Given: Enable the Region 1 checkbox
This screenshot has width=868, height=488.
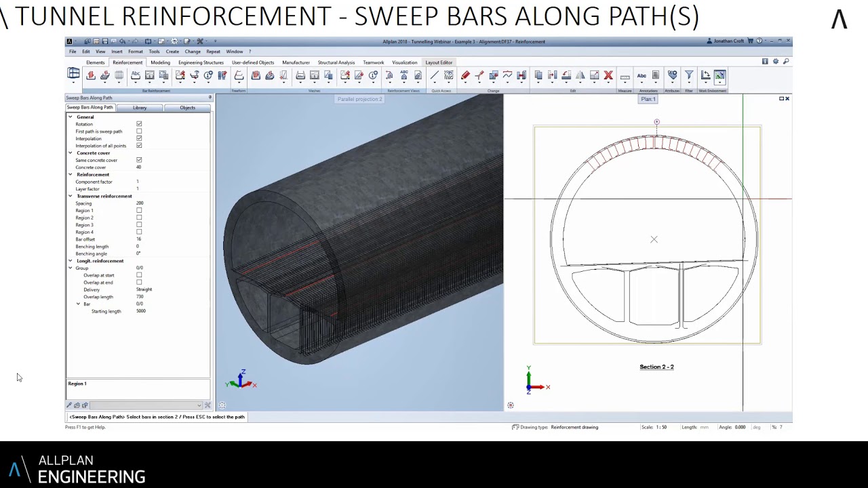Looking at the screenshot, I should (x=139, y=210).
